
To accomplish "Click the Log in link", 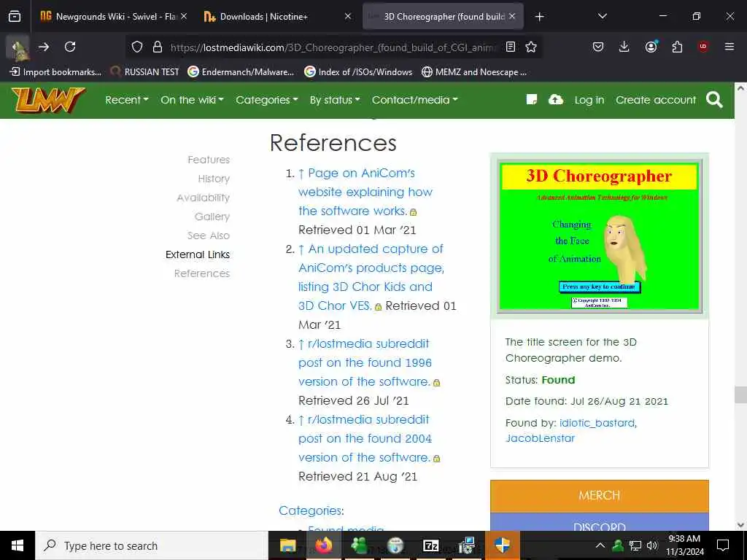I will (x=589, y=100).
